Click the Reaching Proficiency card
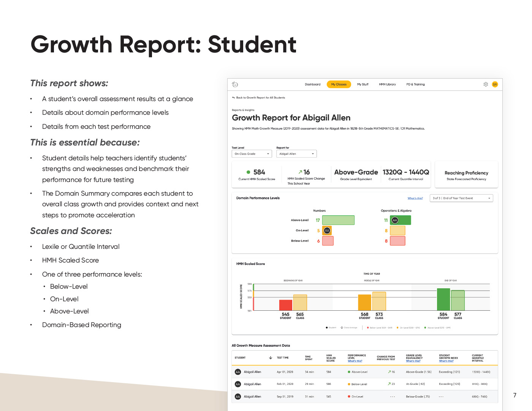The width and height of the screenshot is (532, 411). (x=466, y=175)
